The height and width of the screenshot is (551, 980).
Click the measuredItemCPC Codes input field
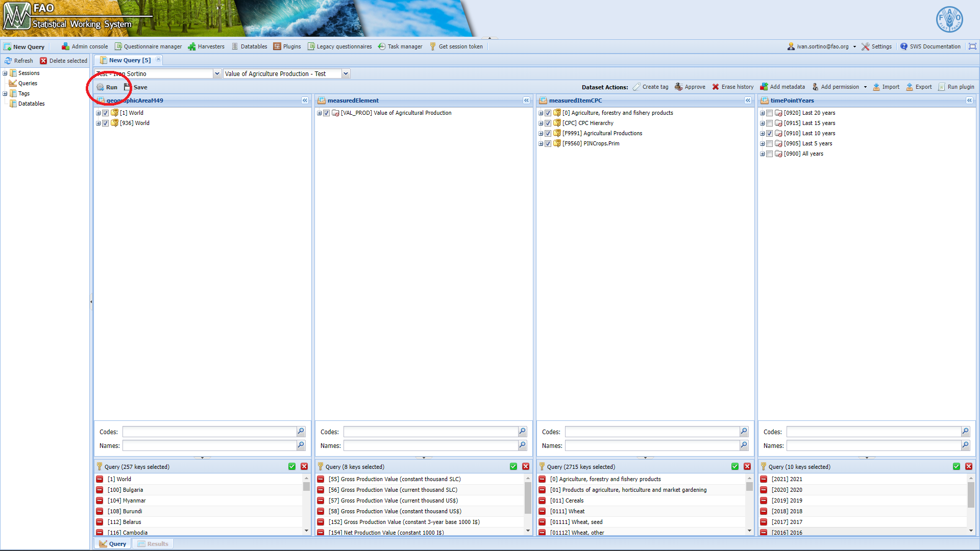[652, 432]
